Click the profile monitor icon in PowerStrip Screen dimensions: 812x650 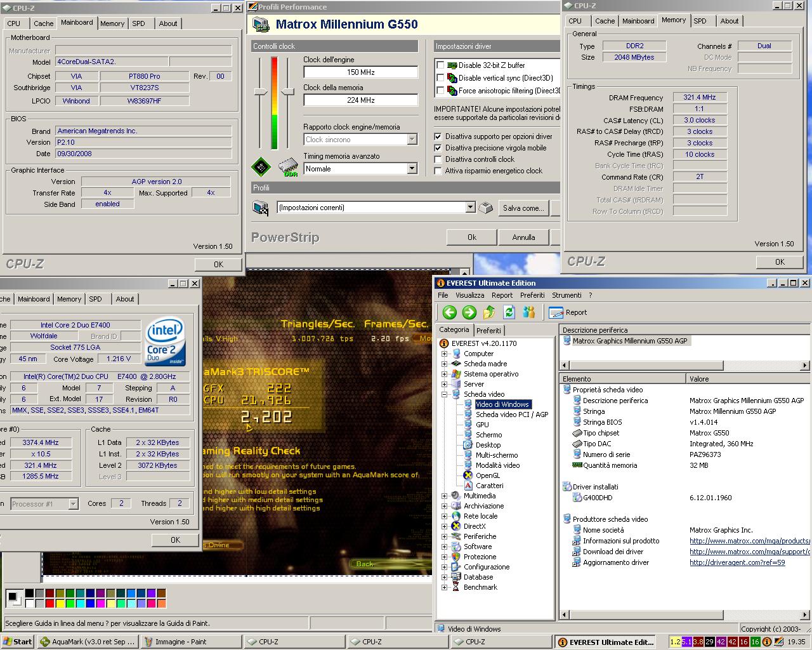261,208
